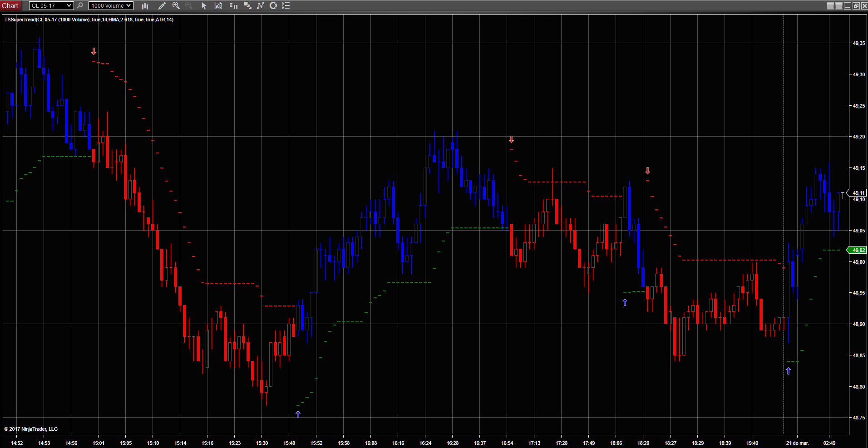This screenshot has height=448, width=868.
Task: Open the Strategies dialog
Action: coord(273,6)
